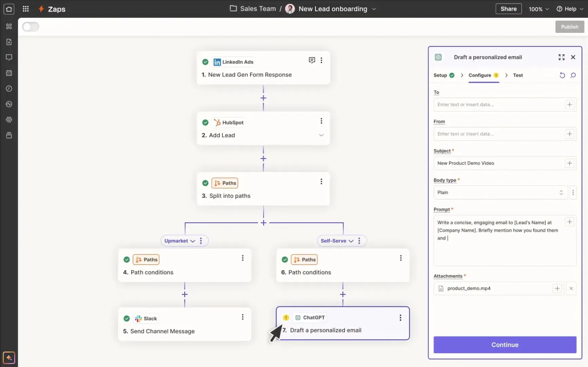588x367 pixels.
Task: Add a new path branch under Split into paths
Action: (263, 223)
